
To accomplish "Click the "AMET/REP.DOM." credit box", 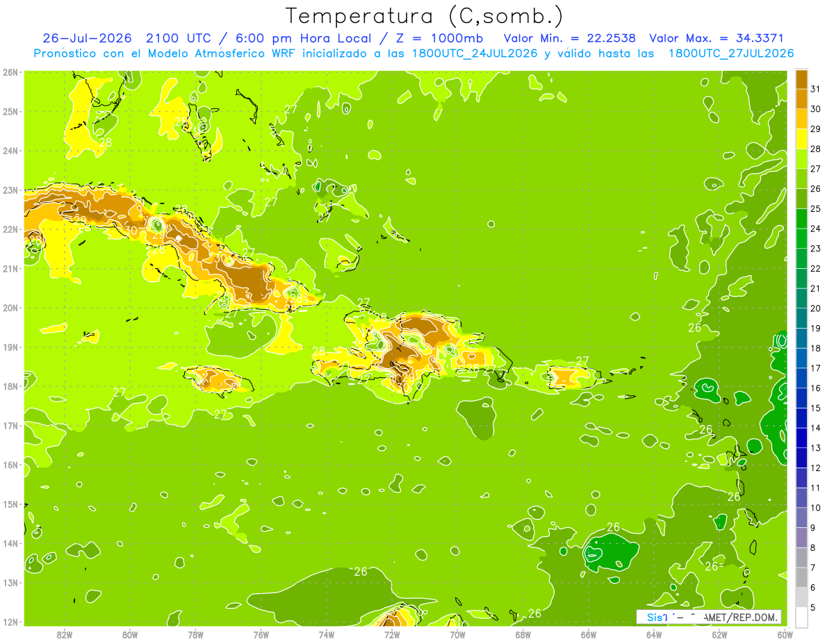I will pos(709,617).
